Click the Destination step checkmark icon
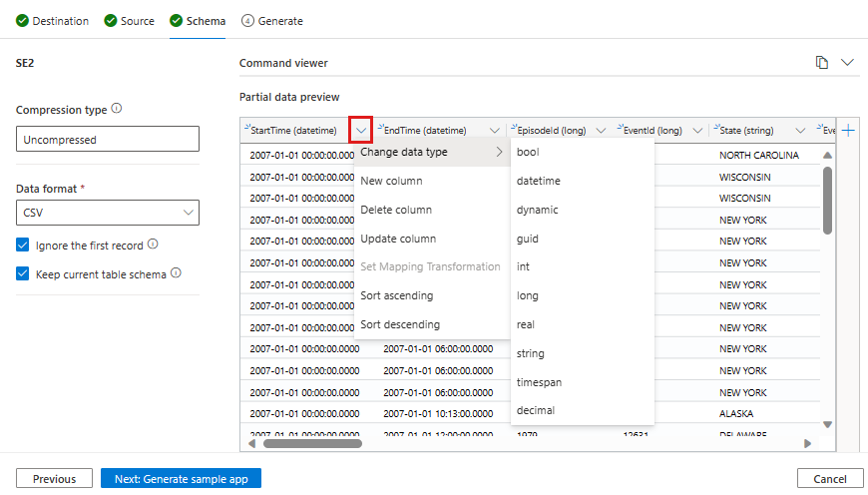Viewport: 868px width, 495px height. tap(22, 21)
